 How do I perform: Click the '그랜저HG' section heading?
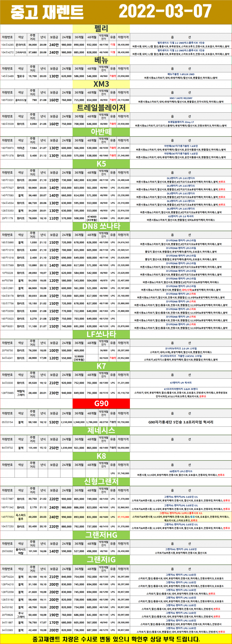(101, 535)
